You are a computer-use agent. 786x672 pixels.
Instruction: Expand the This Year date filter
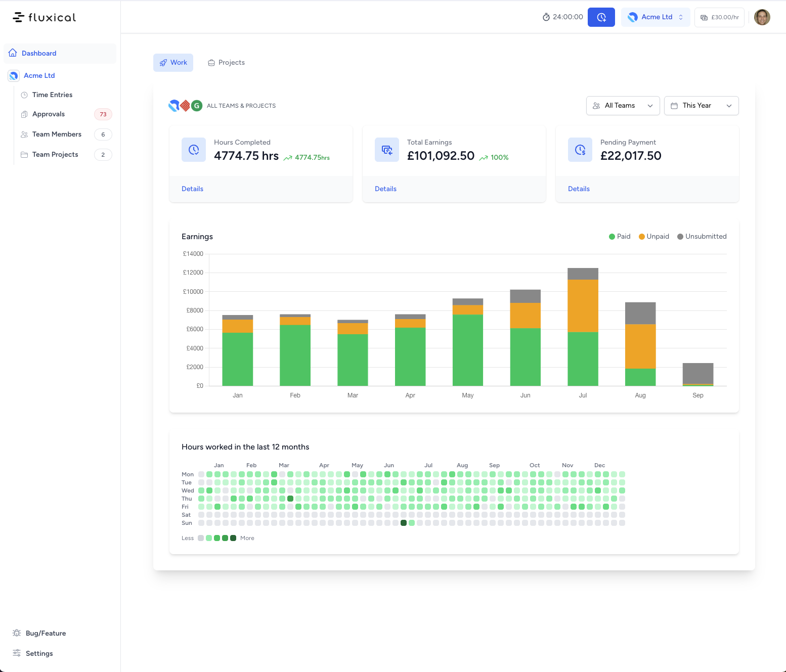pos(701,106)
